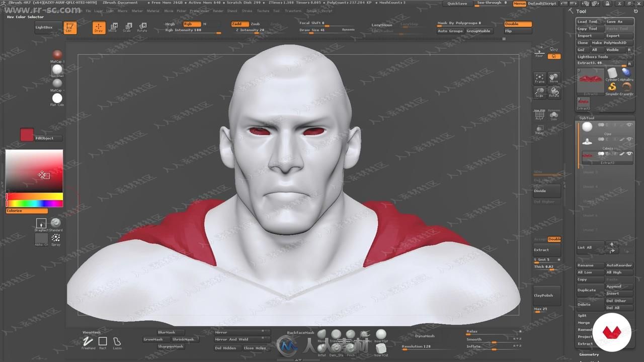Select the Edit mode icon

tap(70, 28)
